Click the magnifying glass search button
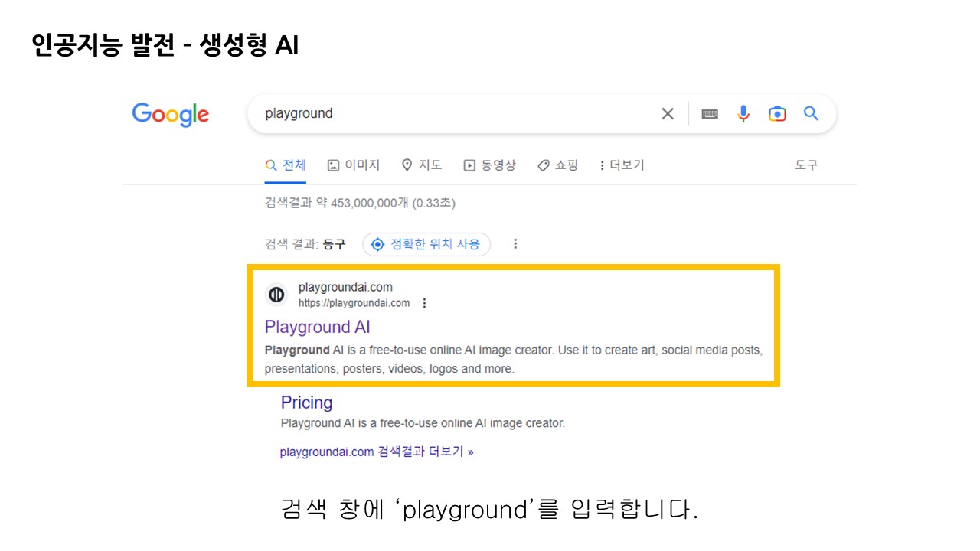 pos(811,114)
